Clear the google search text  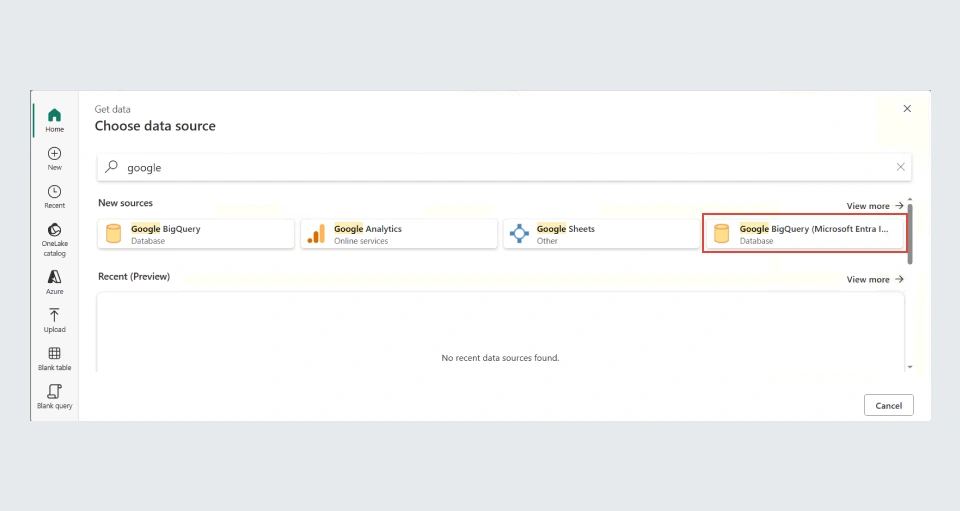[x=900, y=167]
